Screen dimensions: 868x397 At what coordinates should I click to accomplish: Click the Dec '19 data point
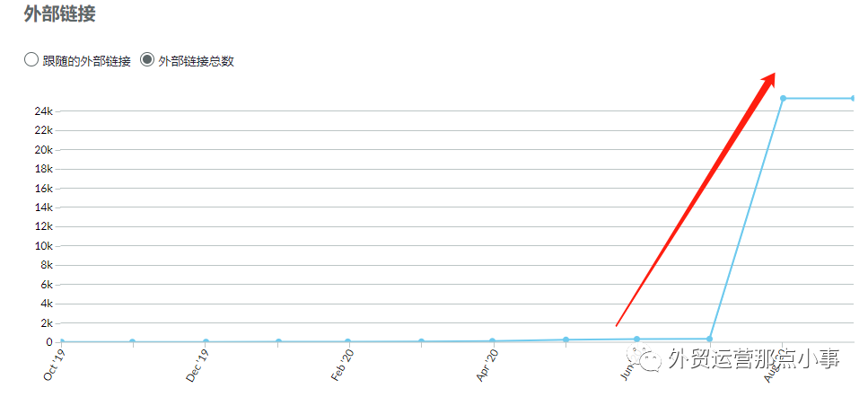click(x=206, y=341)
